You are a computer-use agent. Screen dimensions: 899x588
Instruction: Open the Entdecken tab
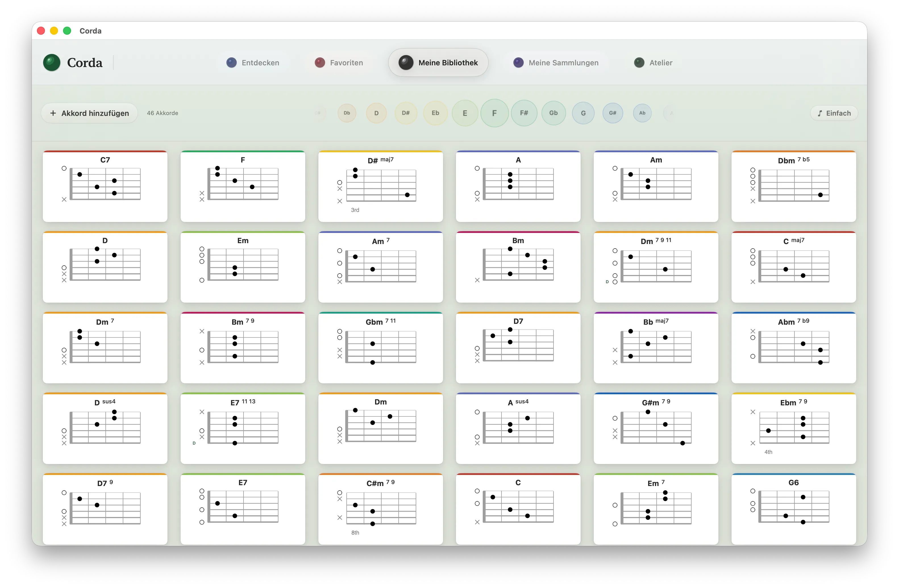click(x=253, y=63)
